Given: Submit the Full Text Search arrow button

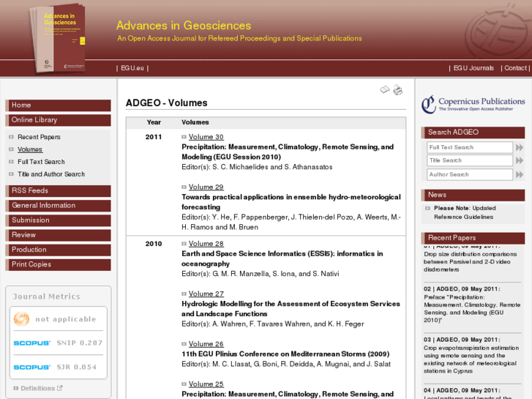Looking at the screenshot, I should tap(519, 147).
